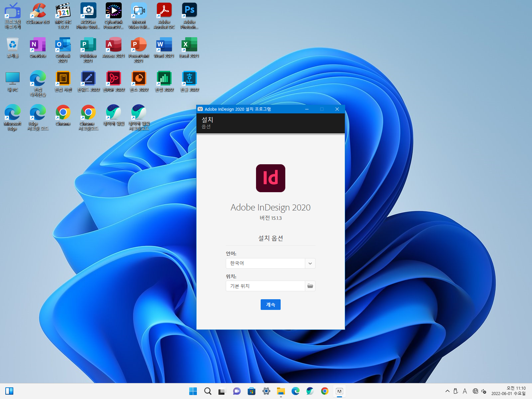532x399 pixels.
Task: Click the USB safely remove tray icon
Action: point(456,391)
